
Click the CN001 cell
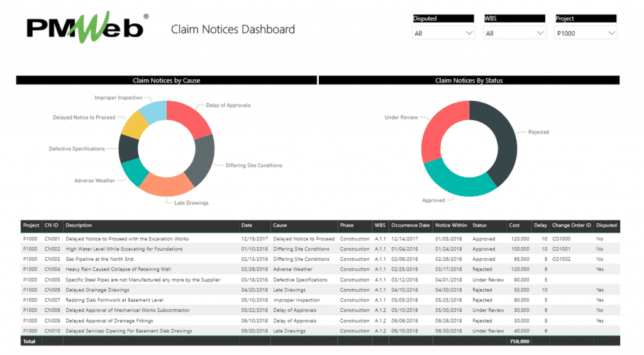coord(52,239)
